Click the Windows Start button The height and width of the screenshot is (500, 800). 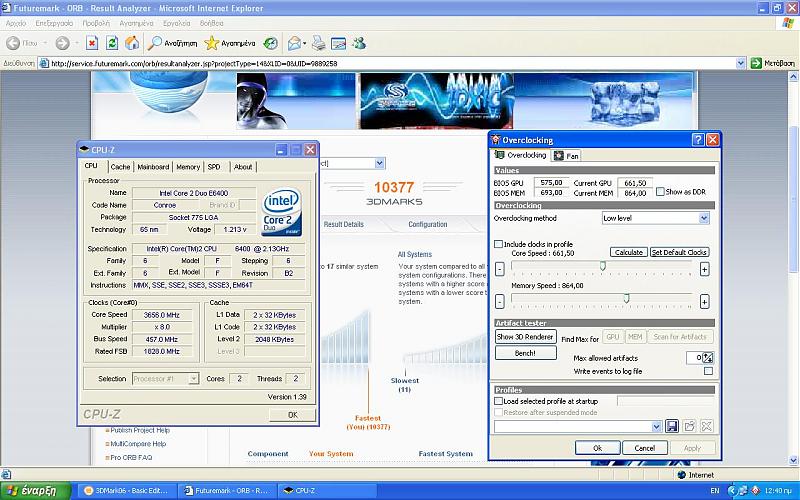[35, 491]
